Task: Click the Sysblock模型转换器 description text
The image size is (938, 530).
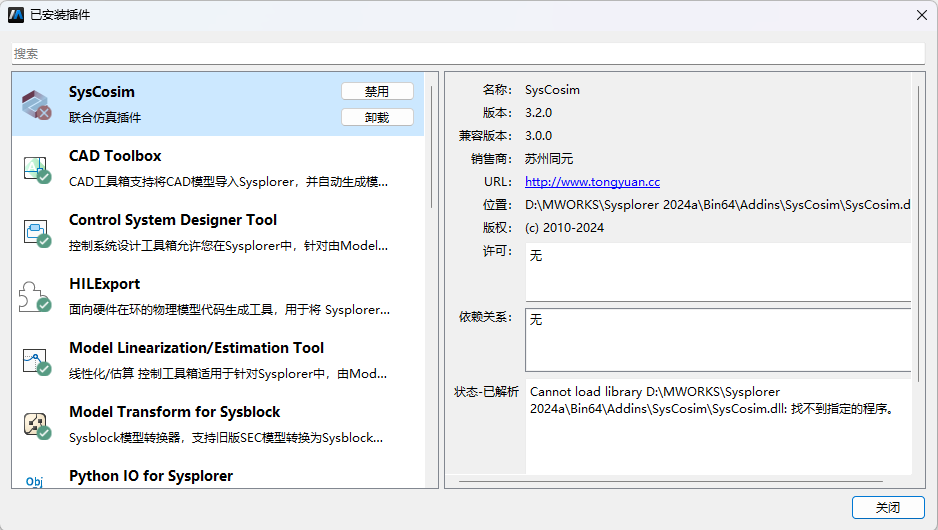Action: 226,438
